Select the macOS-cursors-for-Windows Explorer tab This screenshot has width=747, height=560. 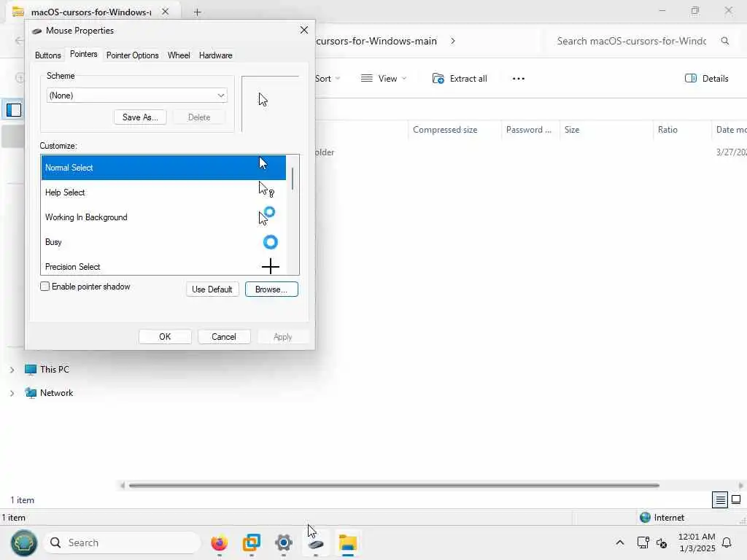(x=90, y=12)
